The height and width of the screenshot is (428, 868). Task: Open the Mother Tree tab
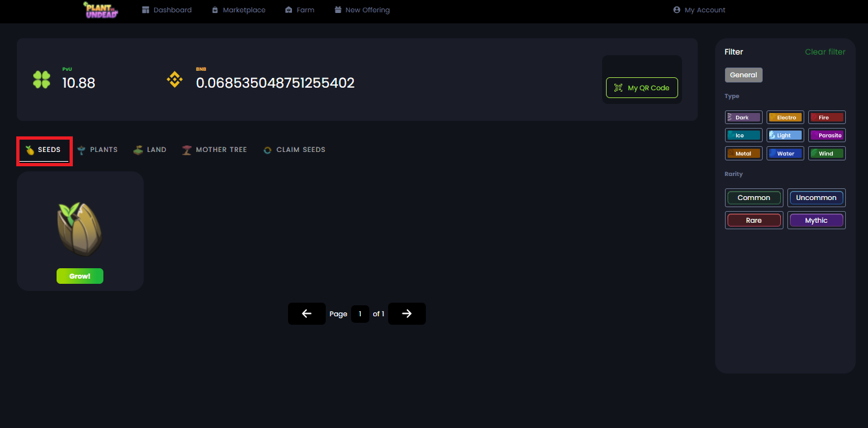[215, 150]
